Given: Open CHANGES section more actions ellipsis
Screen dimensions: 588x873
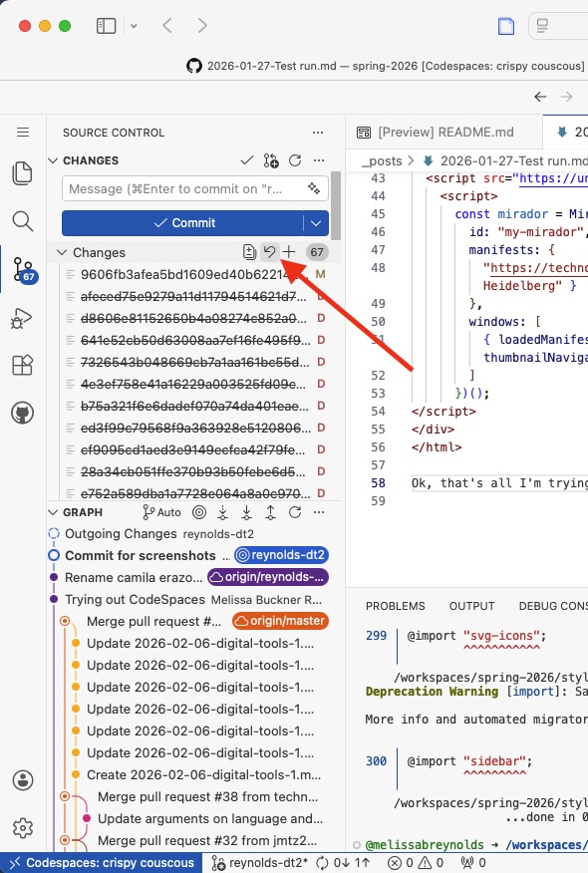Looking at the screenshot, I should [319, 160].
